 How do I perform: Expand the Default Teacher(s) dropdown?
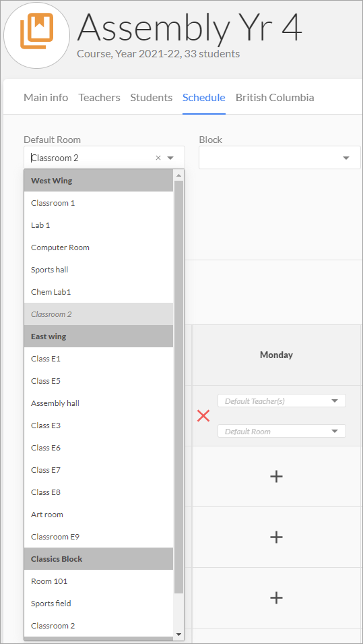(x=282, y=401)
